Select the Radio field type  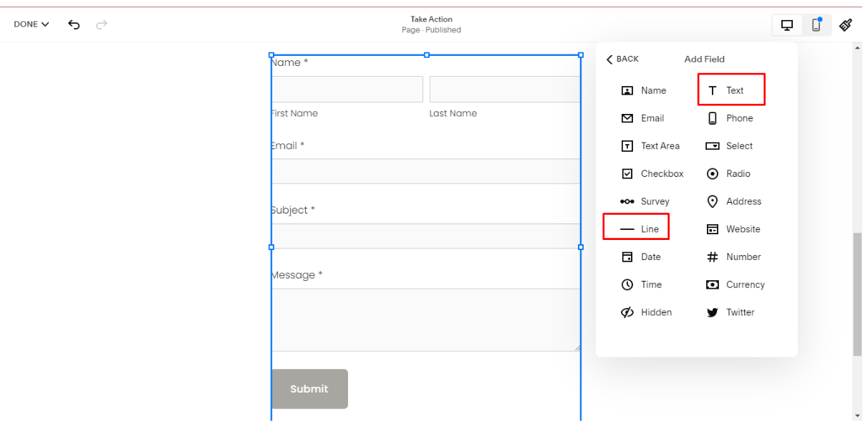(736, 173)
